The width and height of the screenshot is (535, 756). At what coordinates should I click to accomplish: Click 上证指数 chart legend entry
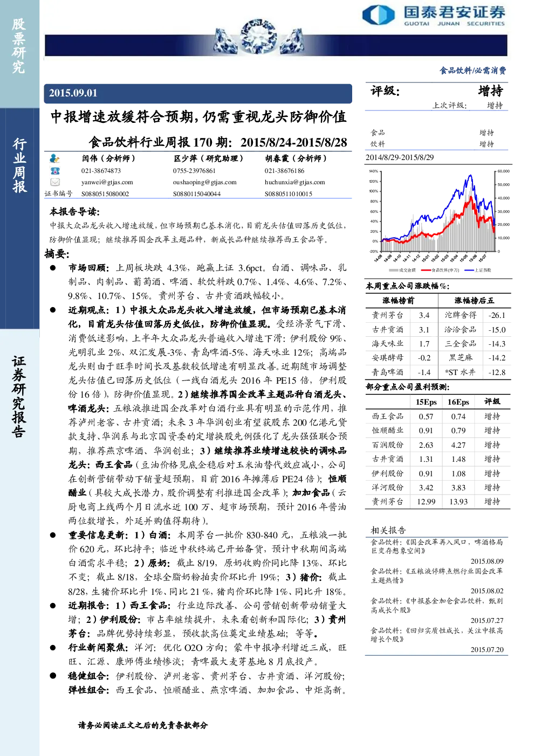point(477,271)
